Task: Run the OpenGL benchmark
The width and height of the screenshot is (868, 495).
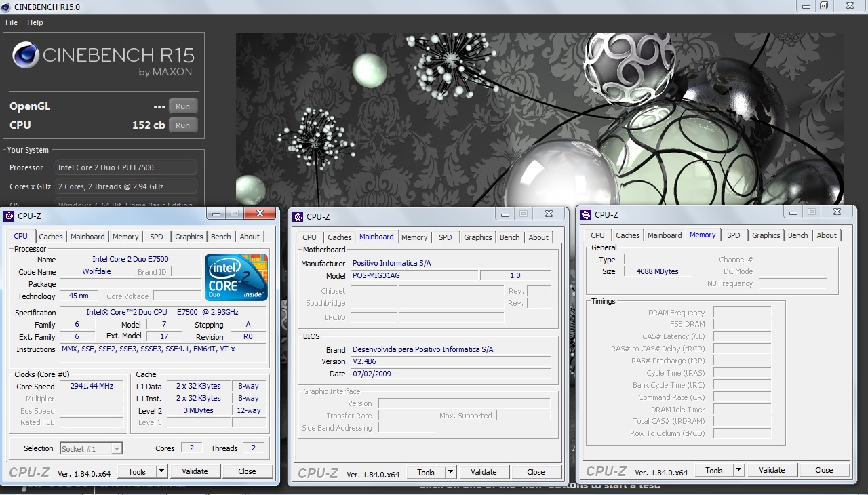Action: tap(183, 106)
